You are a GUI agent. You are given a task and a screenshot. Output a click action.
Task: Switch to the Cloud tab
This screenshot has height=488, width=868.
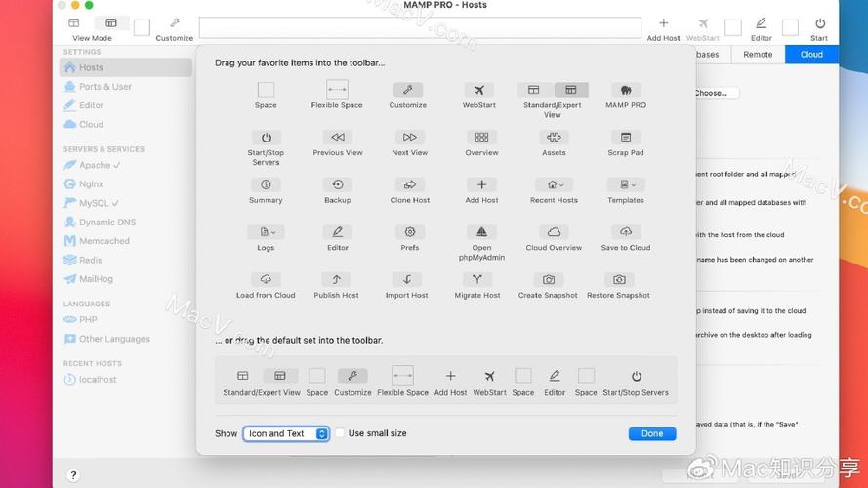[811, 55]
